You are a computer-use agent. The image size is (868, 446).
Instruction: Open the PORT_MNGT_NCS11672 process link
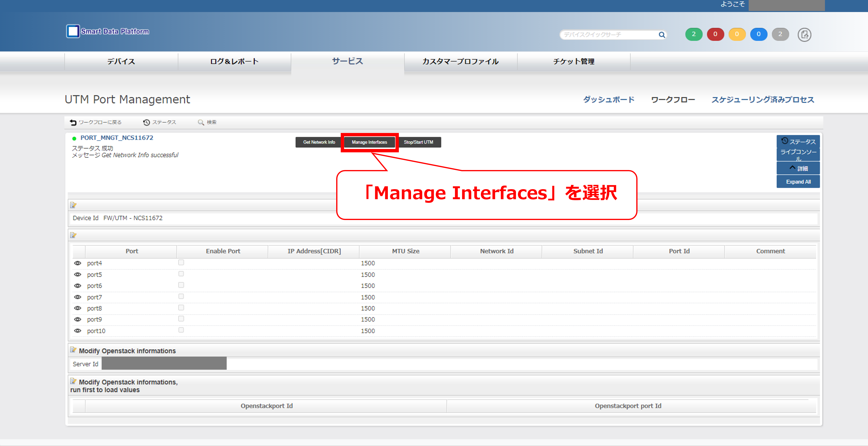pyautogui.click(x=117, y=138)
